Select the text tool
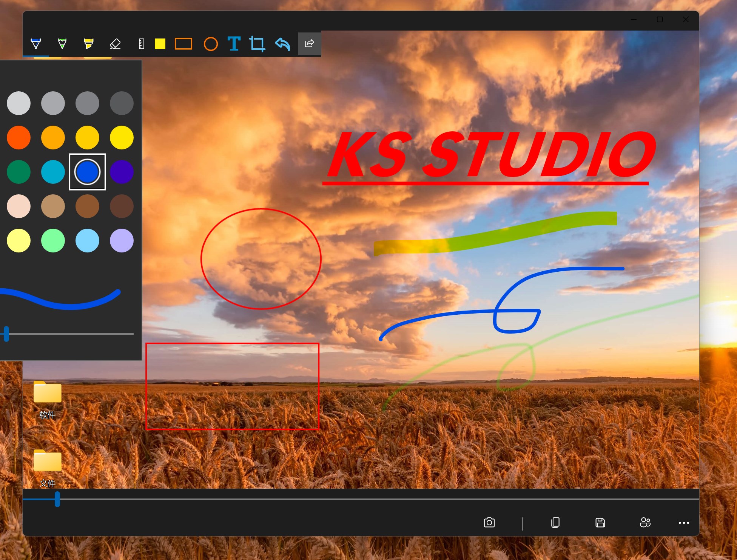 234,44
